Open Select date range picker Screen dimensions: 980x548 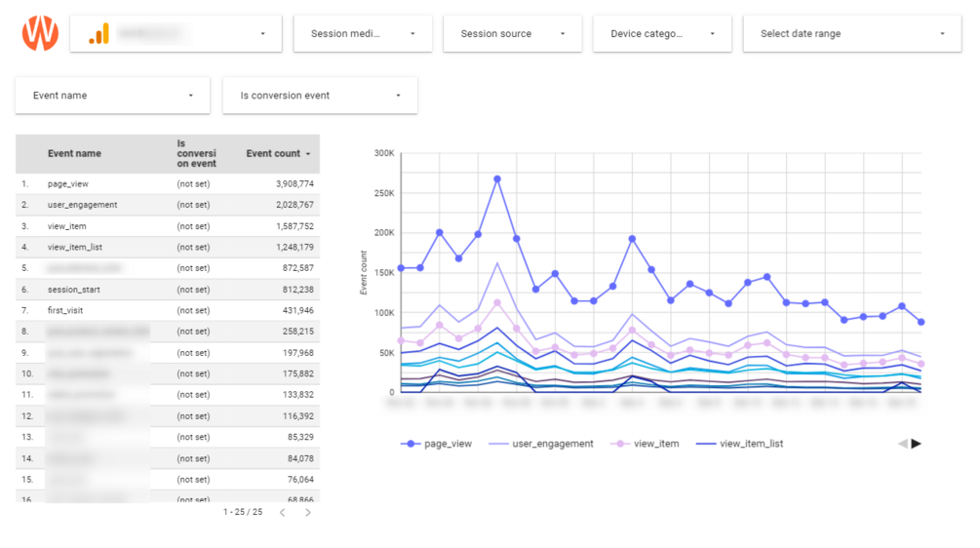853,33
